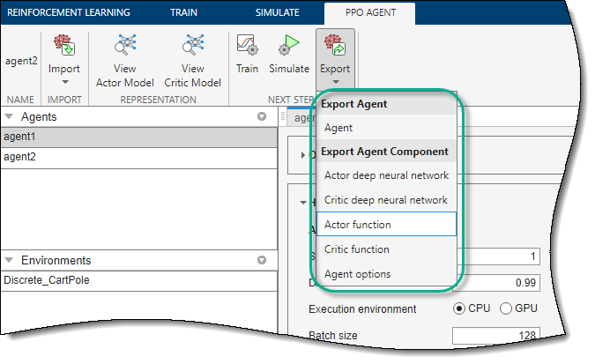The height and width of the screenshot is (364, 595).
Task: Select agent2 in the Agents list
Action: [x=18, y=157]
